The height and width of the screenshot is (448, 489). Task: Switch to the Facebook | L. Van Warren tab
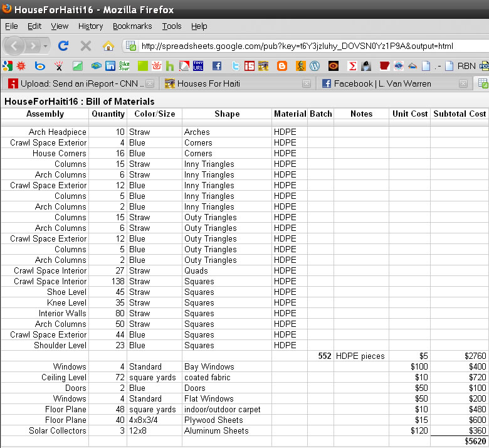pos(394,83)
